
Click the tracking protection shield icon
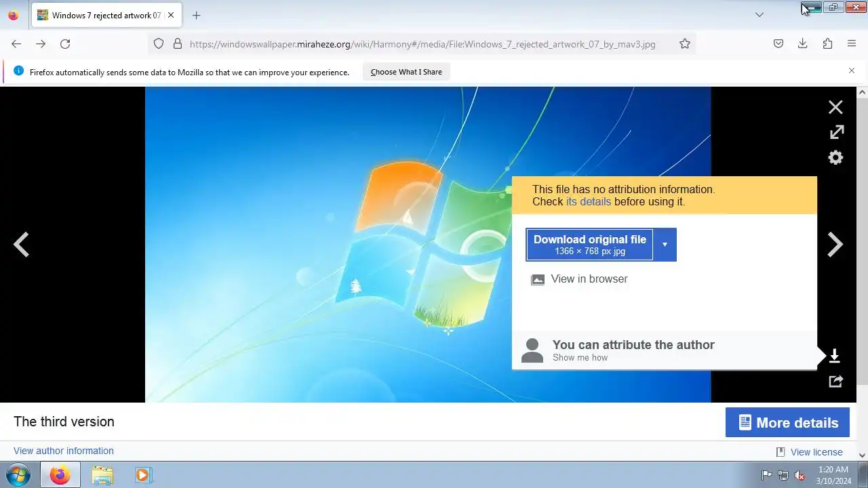(x=159, y=44)
